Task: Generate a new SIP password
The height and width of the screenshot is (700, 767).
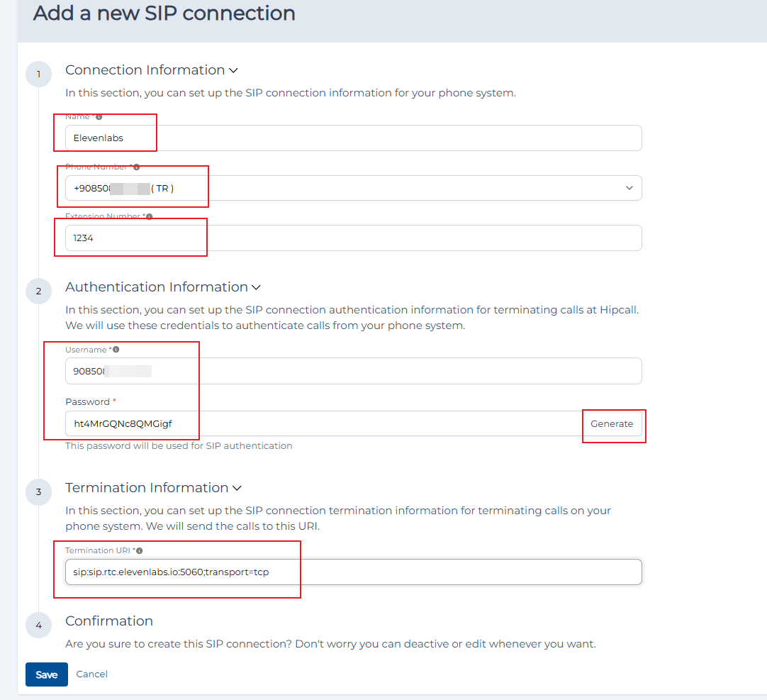Action: 612,424
